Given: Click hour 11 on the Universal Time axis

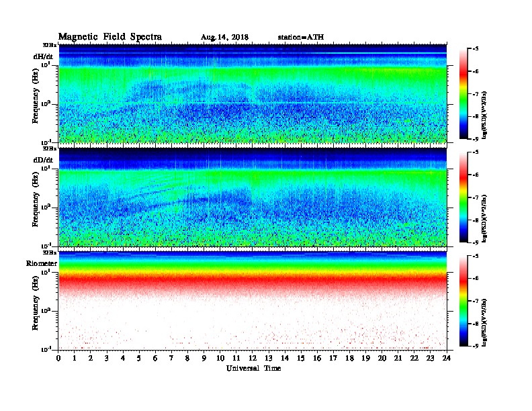Looking at the screenshot, I should tap(236, 358).
